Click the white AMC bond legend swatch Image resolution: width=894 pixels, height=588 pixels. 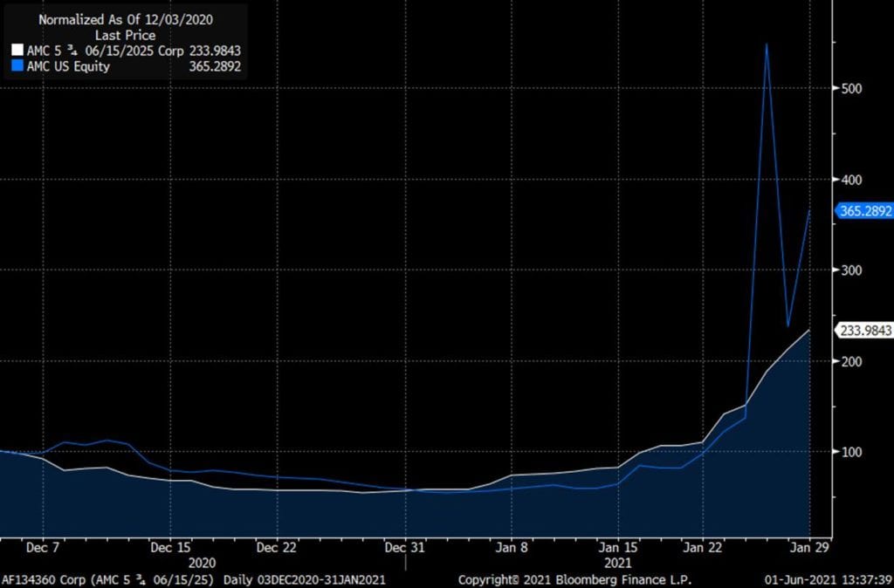17,51
